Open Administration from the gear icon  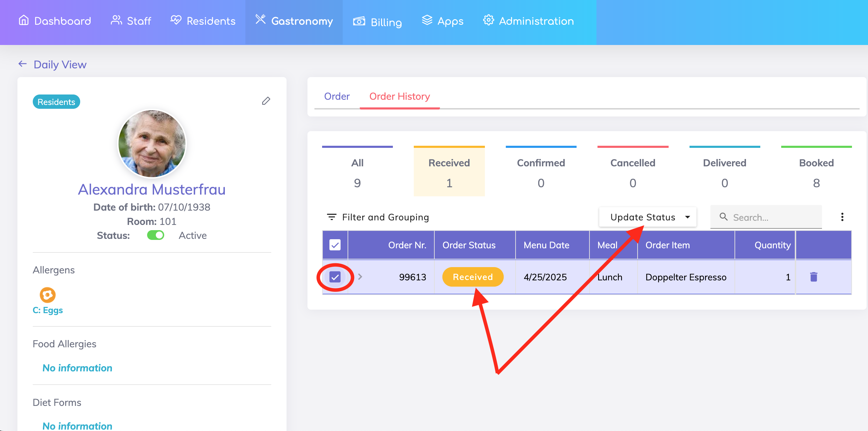pos(488,21)
